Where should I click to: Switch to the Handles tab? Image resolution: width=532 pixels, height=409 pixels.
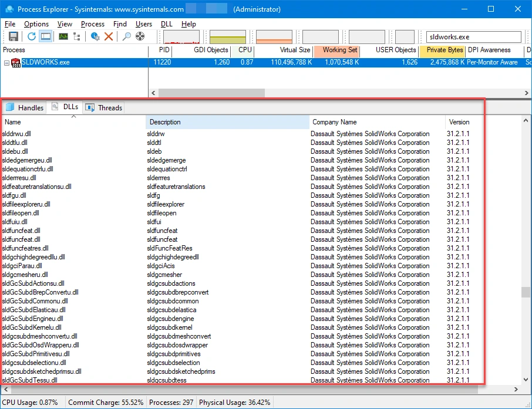tap(25, 107)
